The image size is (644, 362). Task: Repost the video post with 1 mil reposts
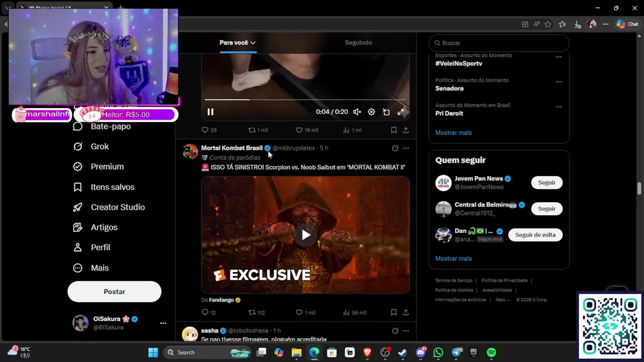[258, 130]
